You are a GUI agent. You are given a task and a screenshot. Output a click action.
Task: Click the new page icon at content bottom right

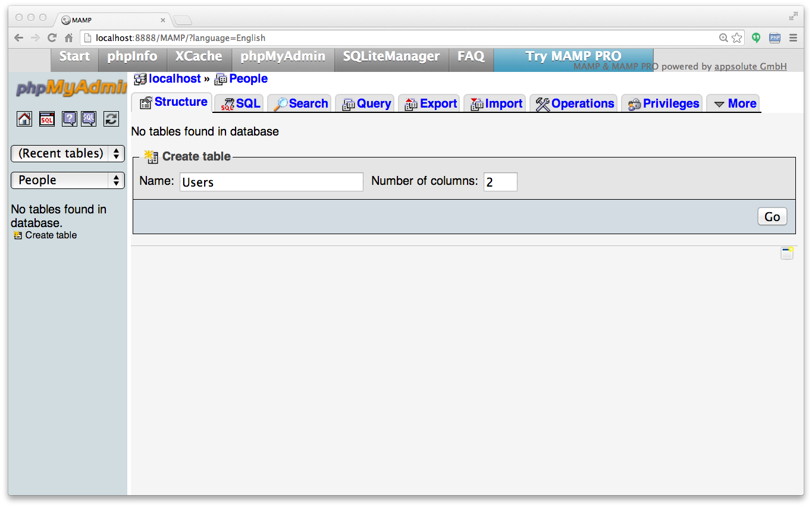[787, 254]
